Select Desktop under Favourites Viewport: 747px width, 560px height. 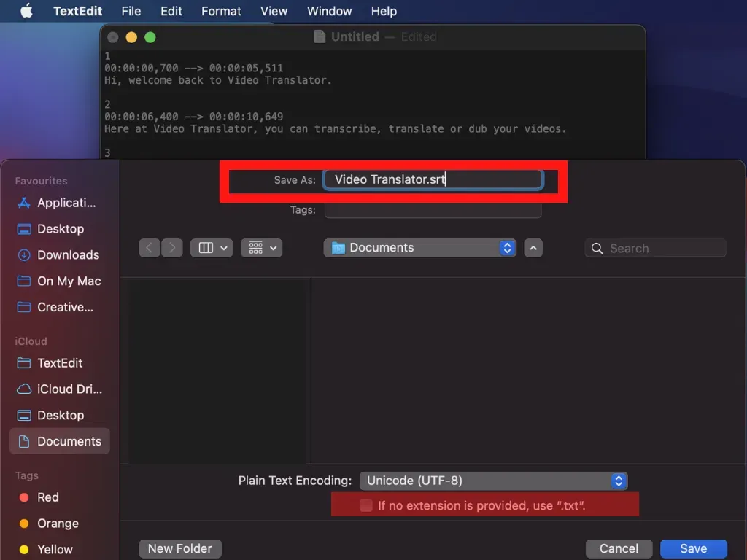[x=60, y=229]
